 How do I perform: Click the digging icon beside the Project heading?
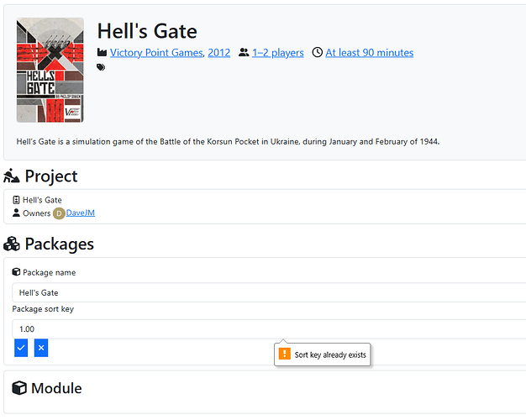tap(12, 176)
